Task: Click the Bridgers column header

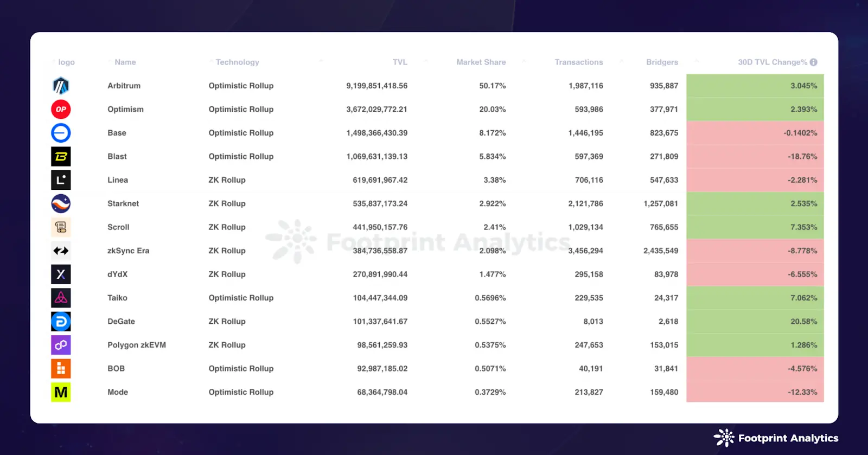Action: click(662, 62)
